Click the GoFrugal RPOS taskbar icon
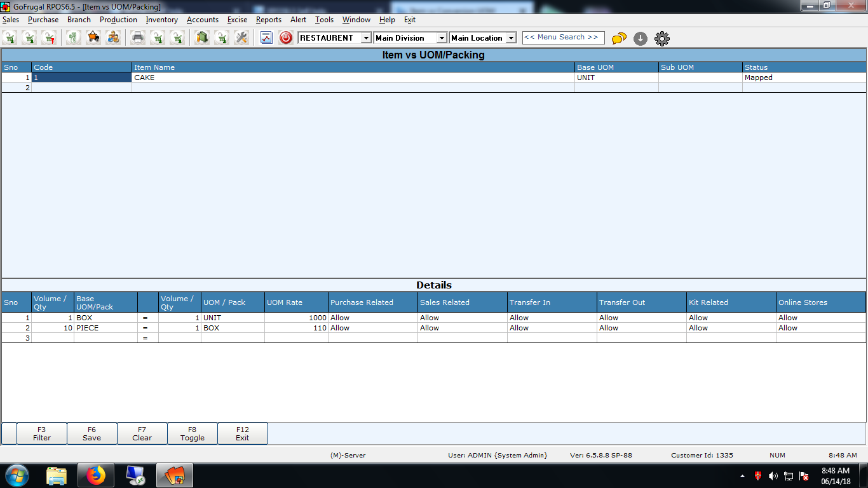Screen dimensions: 868x488 coord(175,475)
